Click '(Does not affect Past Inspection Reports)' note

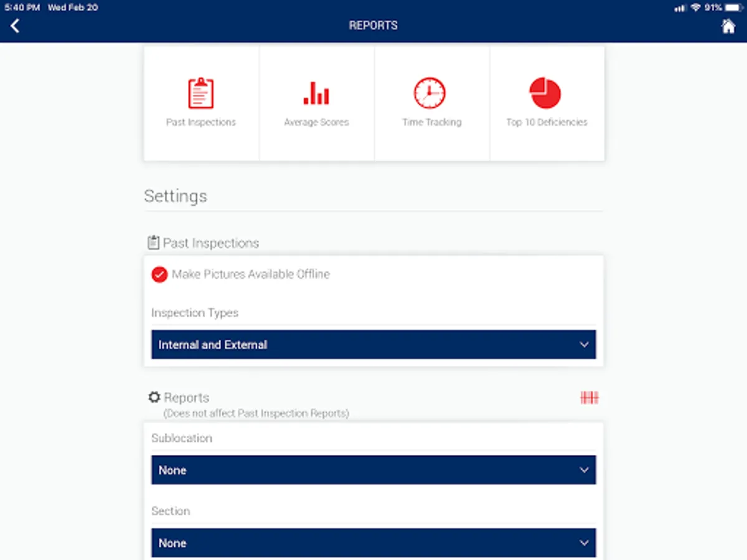[x=256, y=413]
